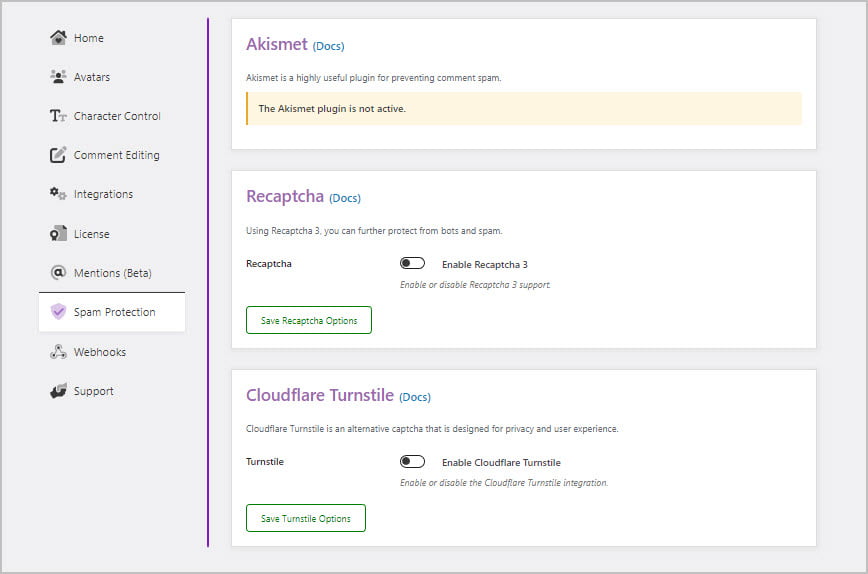
Task: Click the Webhooks icon
Action: (58, 351)
